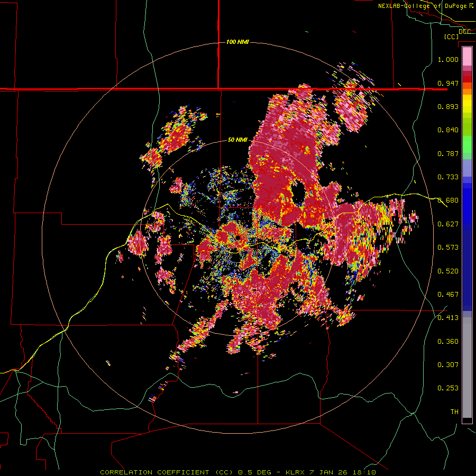
Task: Select the 0.733 legend value
Action: [448, 177]
